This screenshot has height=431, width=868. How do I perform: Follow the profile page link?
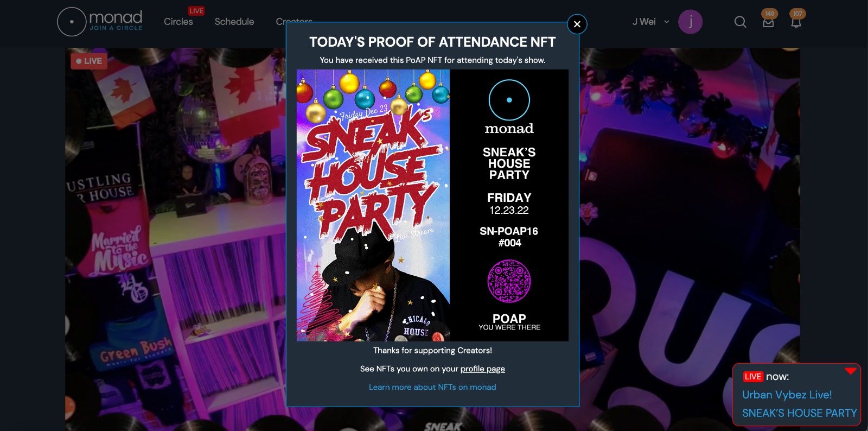click(482, 369)
